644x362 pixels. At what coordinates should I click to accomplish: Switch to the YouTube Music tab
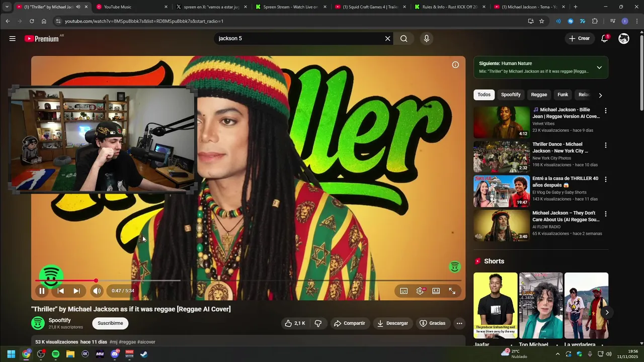[x=132, y=7]
